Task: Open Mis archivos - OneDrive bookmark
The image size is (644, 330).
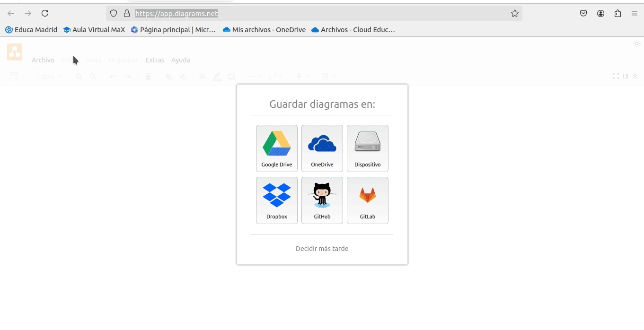Action: point(264,30)
